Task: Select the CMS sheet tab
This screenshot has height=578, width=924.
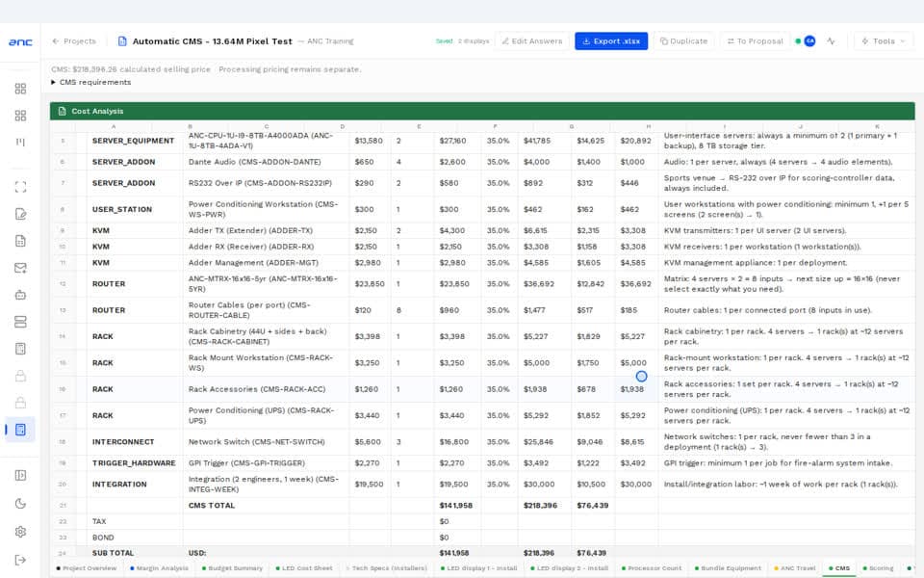Action: (839, 568)
